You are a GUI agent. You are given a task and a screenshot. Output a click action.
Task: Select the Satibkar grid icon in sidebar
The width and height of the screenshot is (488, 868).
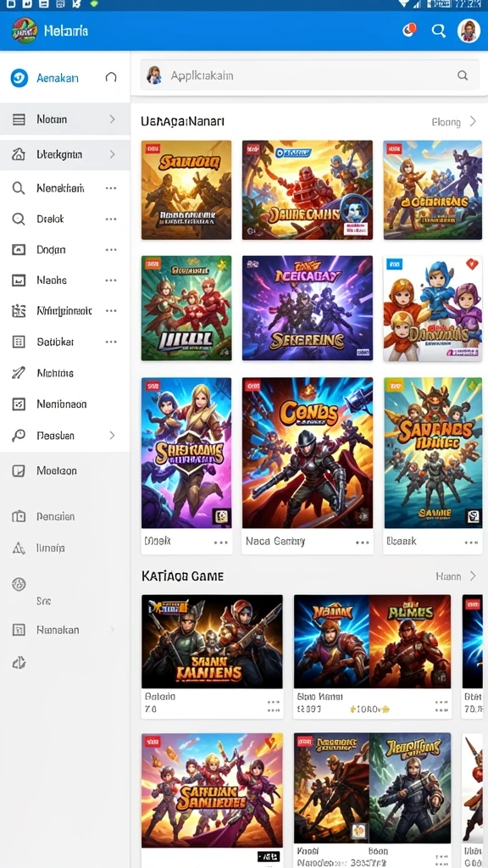point(19,342)
